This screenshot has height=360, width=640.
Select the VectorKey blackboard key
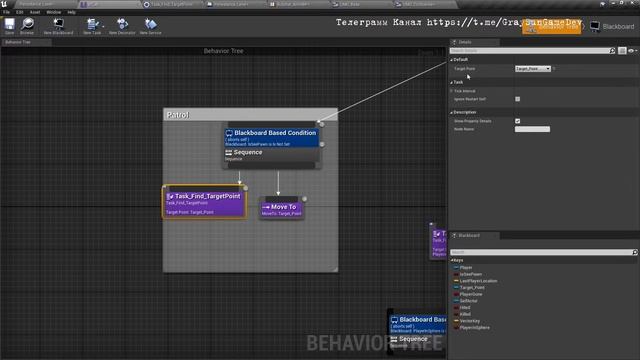coord(470,321)
